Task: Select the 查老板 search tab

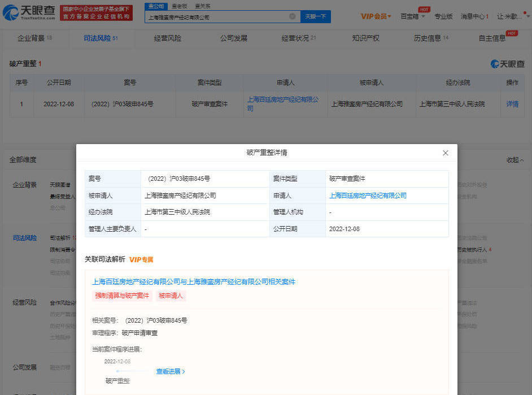Action: pyautogui.click(x=180, y=6)
